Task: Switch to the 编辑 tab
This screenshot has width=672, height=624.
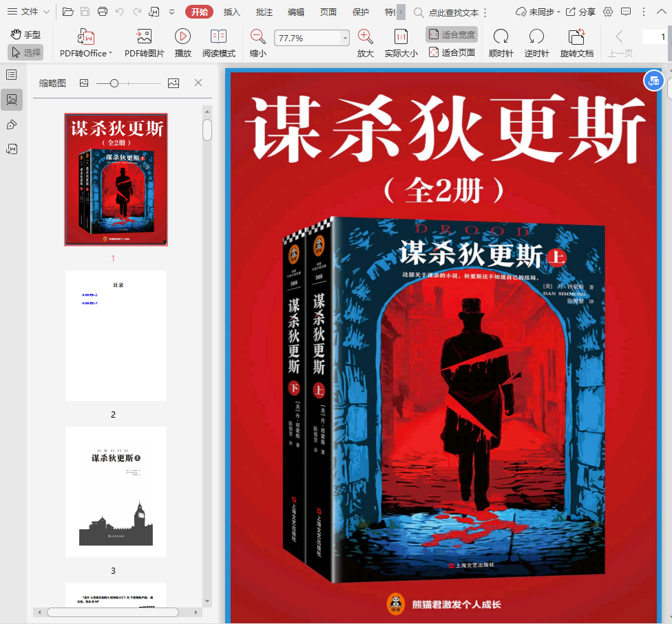Action: [x=295, y=12]
